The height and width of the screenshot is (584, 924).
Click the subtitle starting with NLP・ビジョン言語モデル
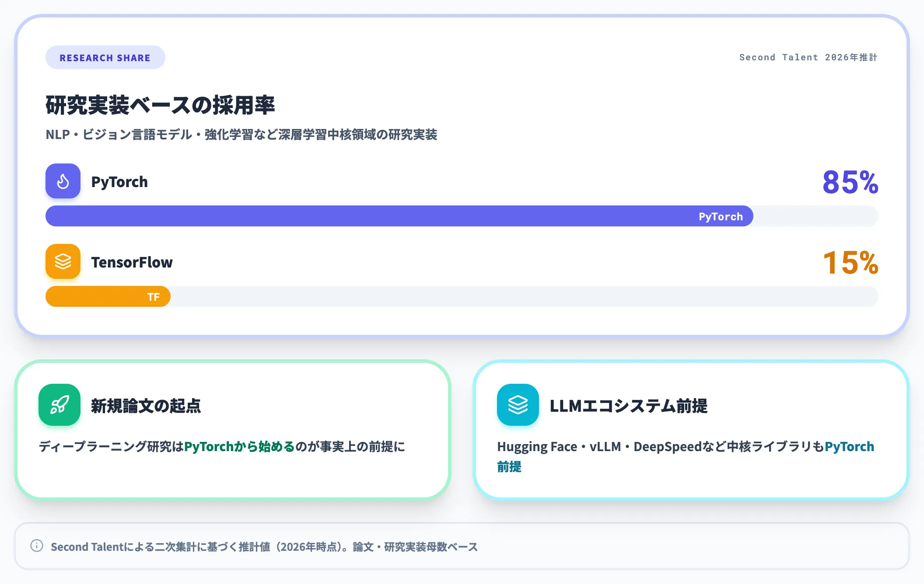(x=241, y=135)
